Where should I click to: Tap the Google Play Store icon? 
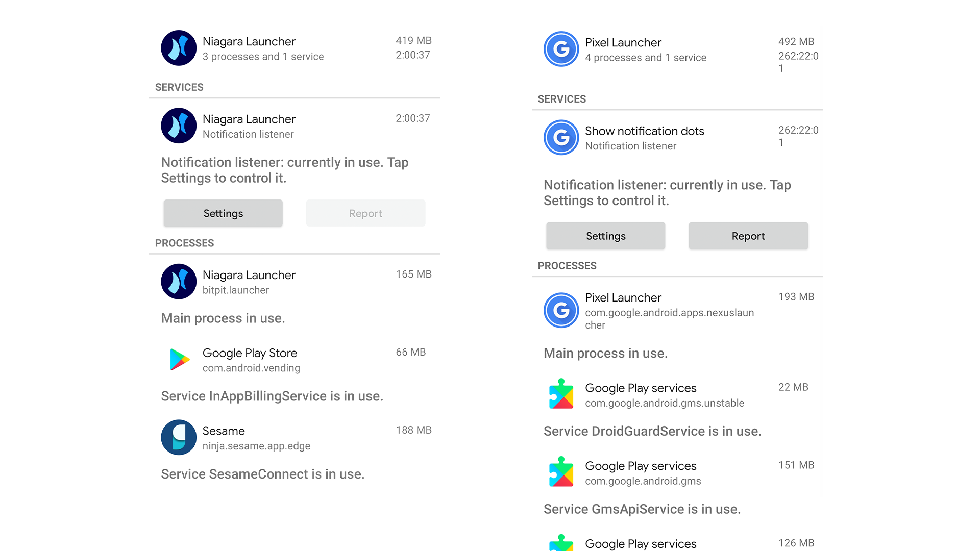pyautogui.click(x=179, y=360)
